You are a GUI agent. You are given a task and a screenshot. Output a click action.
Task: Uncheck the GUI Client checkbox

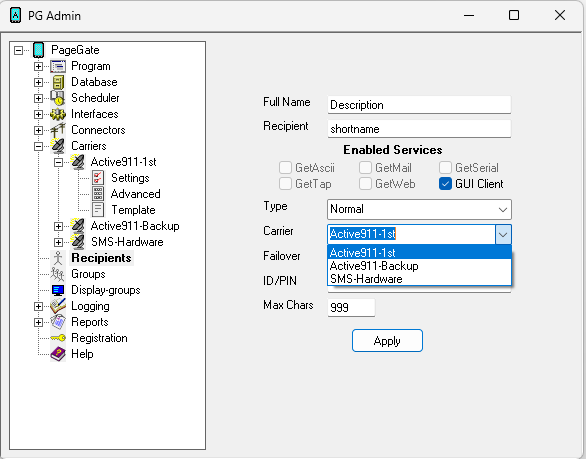tap(445, 184)
